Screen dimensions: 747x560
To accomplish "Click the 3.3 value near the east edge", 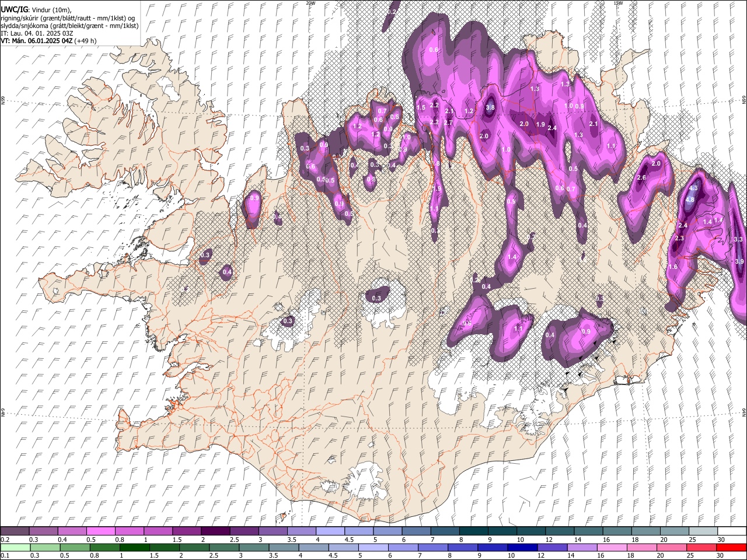I will point(738,239).
